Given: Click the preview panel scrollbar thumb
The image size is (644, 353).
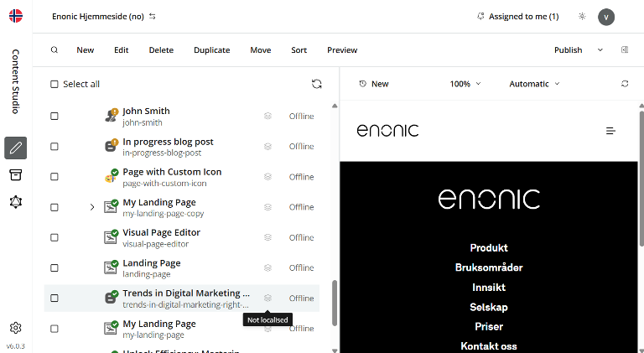Looking at the screenshot, I should pos(641,178).
